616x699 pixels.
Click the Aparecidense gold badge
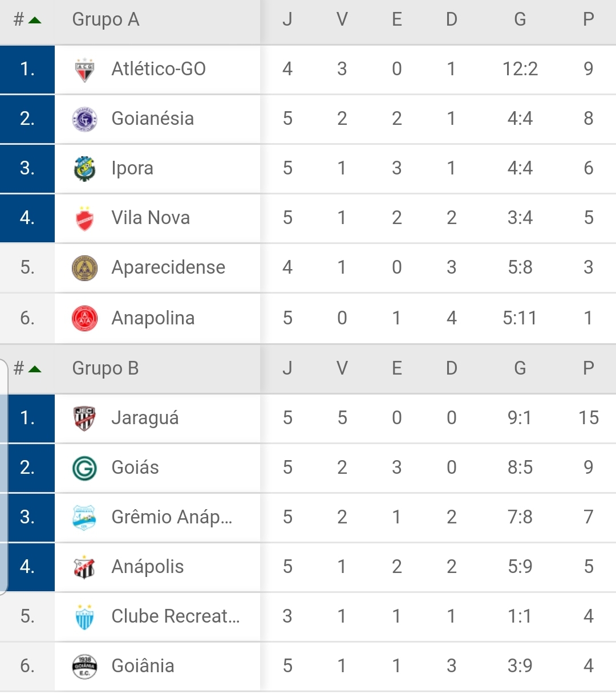click(84, 268)
